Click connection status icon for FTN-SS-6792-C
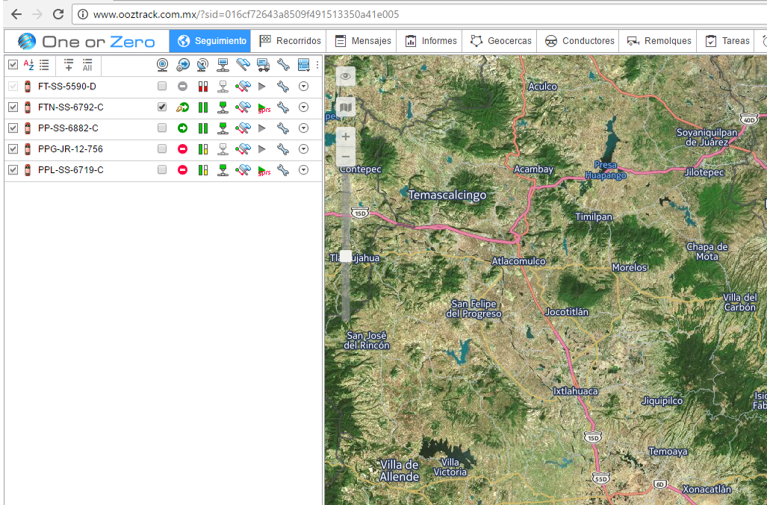 tap(223, 107)
